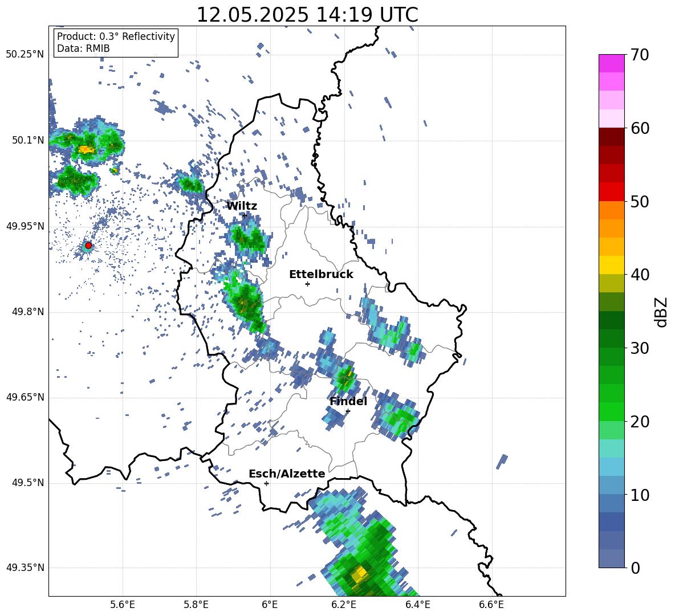Image resolution: width=675 pixels, height=616 pixels.
Task: Click the 49.8°N latitude label
Action: tap(28, 312)
